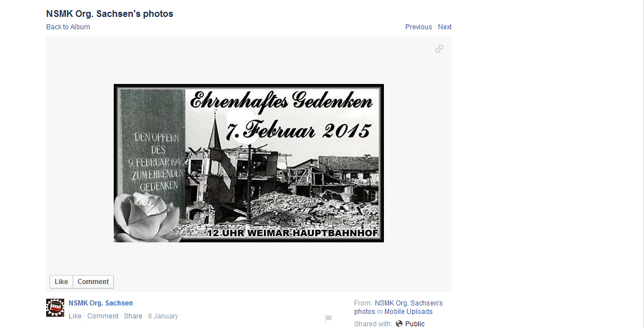Open fullscreen view using the expand icon
The width and height of the screenshot is (644, 328).
[439, 49]
